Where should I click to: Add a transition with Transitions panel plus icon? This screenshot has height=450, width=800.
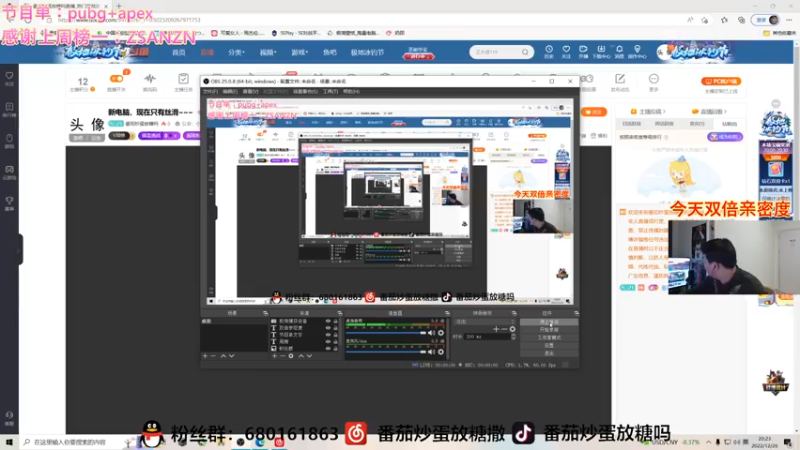point(495,329)
